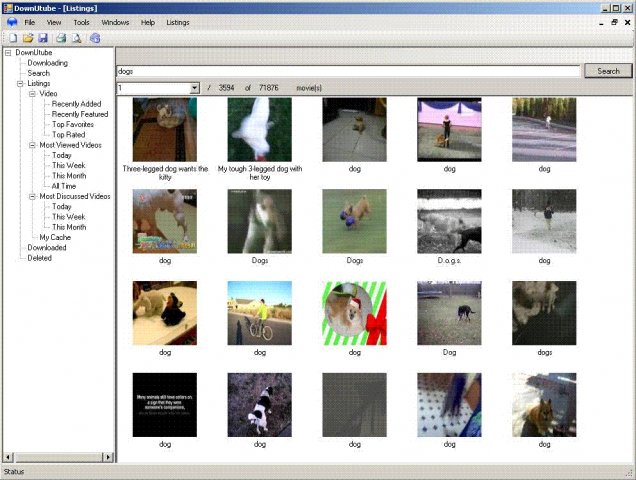The height and width of the screenshot is (480, 636).
Task: Select Today under Most Discussed Videos
Action: click(x=62, y=207)
